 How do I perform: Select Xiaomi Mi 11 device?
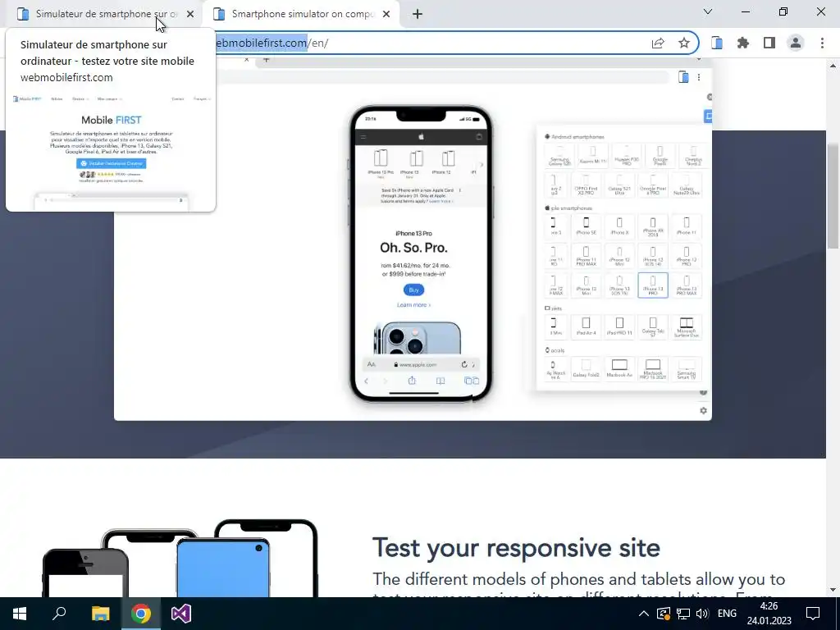[592, 155]
